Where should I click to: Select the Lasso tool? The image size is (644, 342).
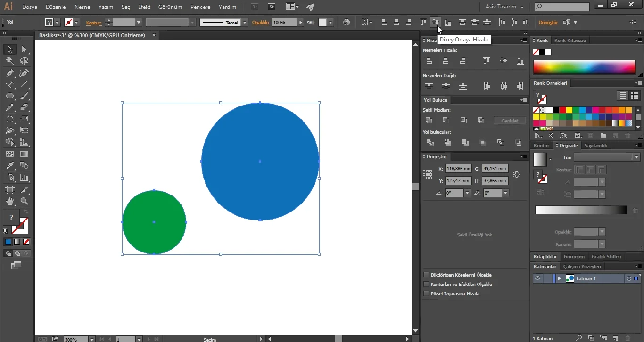click(x=24, y=61)
